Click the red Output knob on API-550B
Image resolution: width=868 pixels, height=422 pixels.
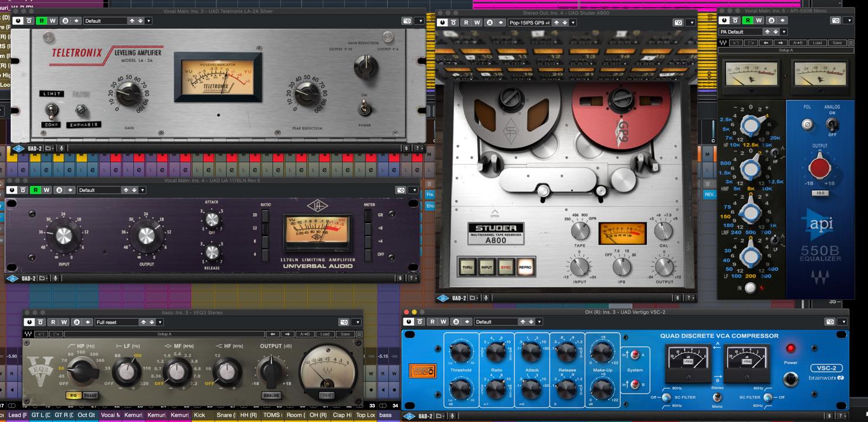819,168
